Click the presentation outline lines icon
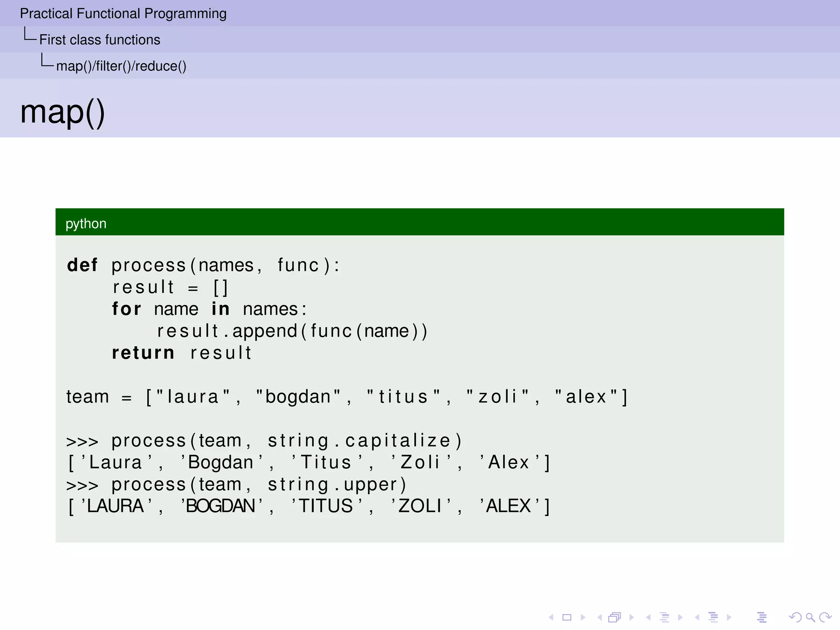The height and width of the screenshot is (630, 840). pos(762,617)
